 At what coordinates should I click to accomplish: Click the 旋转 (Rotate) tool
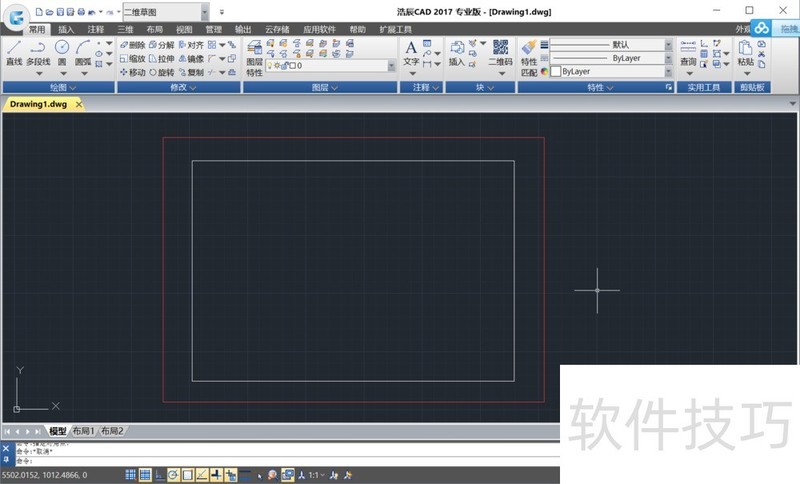(x=162, y=72)
